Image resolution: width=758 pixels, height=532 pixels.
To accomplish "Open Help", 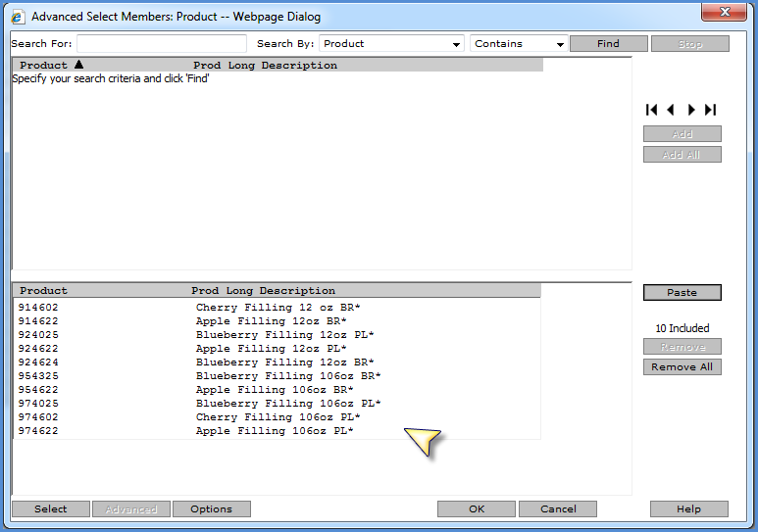I will point(689,508).
